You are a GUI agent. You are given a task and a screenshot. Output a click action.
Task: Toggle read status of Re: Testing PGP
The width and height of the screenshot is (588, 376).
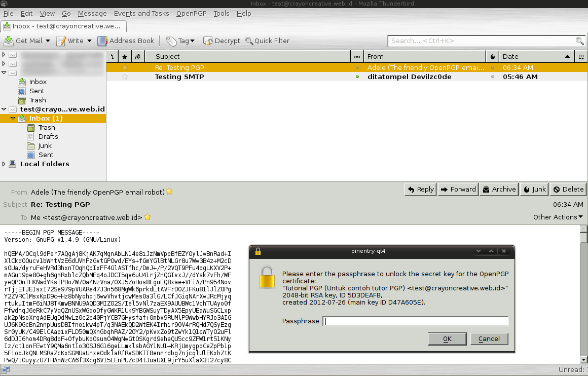(x=357, y=68)
